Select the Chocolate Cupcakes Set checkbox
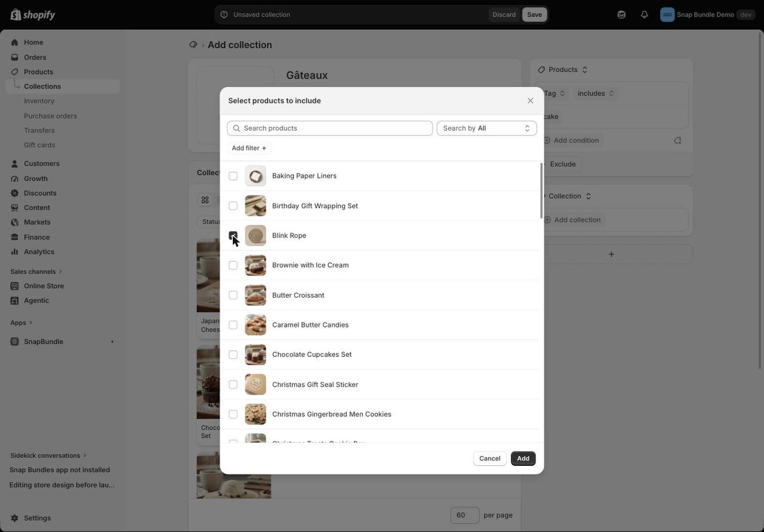The image size is (764, 532). coord(233,355)
